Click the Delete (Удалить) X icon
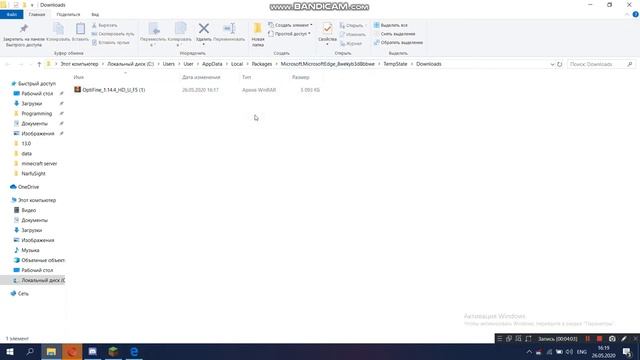640x360 pixels. 204,29
